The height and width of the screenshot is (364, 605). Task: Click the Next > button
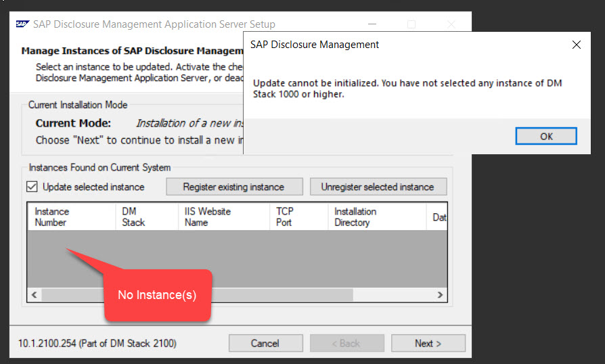tap(428, 343)
